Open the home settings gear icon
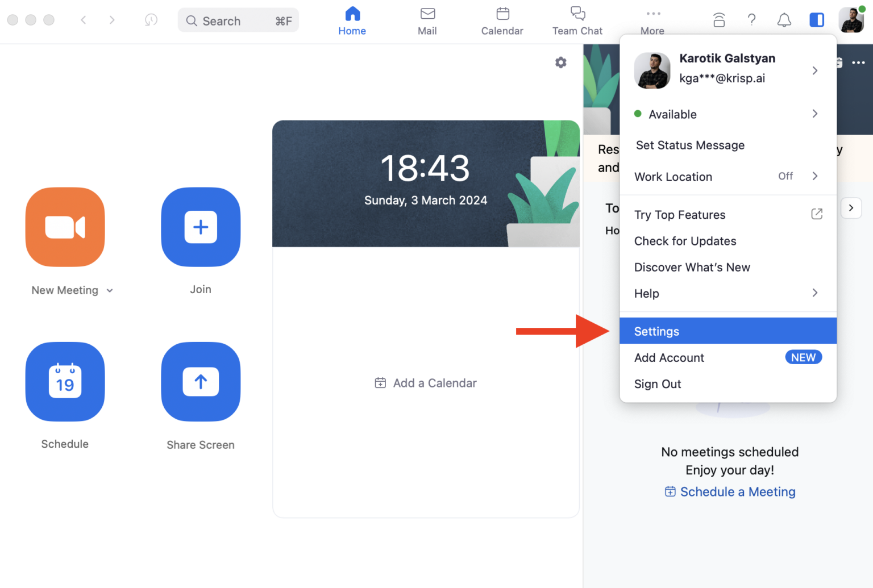Image resolution: width=873 pixels, height=588 pixels. click(x=560, y=62)
